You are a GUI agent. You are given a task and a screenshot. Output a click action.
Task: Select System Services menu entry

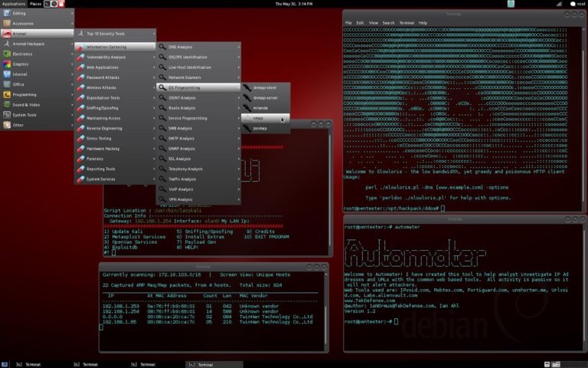(115, 179)
